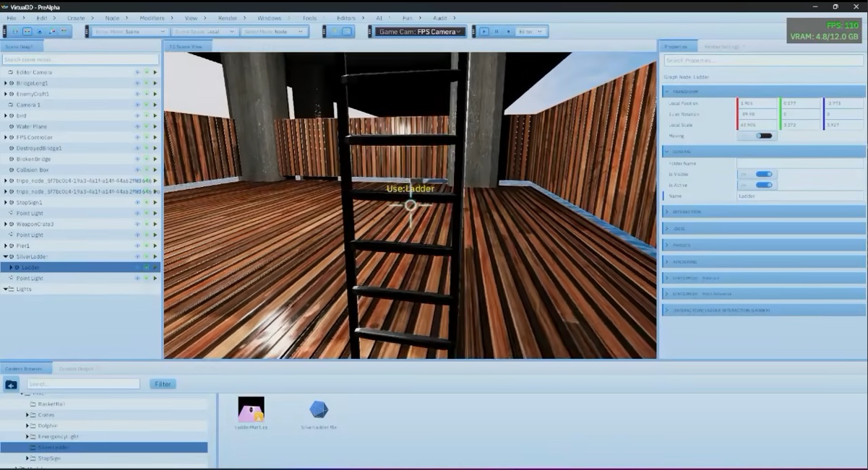
Task: Click play arrow icon on StopSign1 row
Action: point(155,202)
